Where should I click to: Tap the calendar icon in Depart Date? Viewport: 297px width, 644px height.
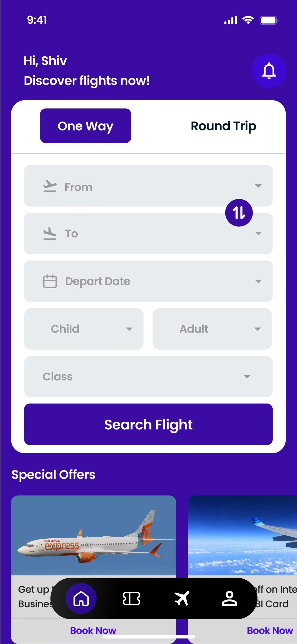pos(50,281)
